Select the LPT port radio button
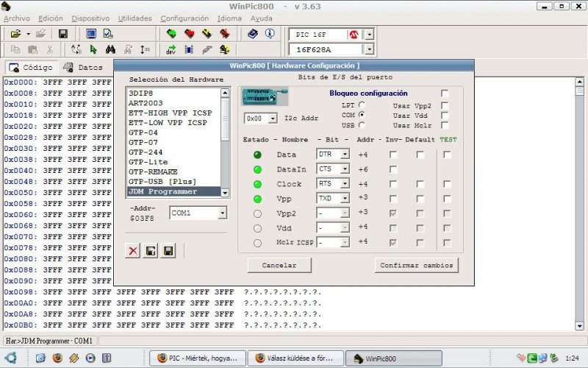This screenshot has height=368, width=588. pos(362,105)
